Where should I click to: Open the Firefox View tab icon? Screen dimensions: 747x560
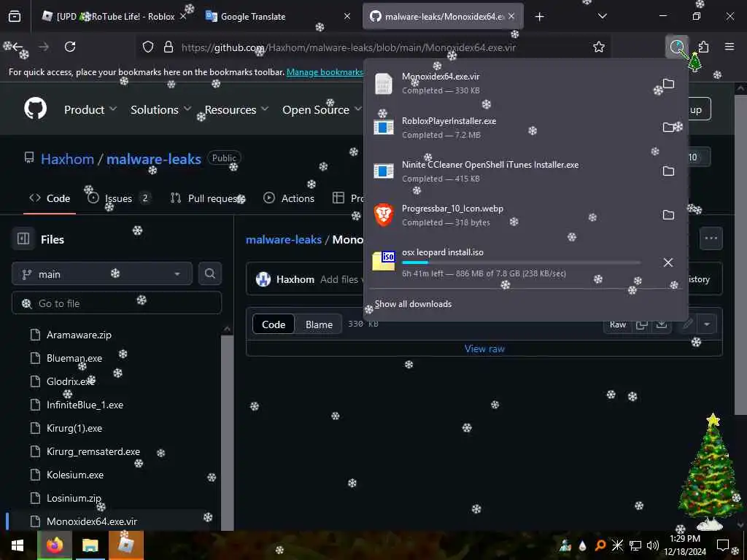pos(15,16)
